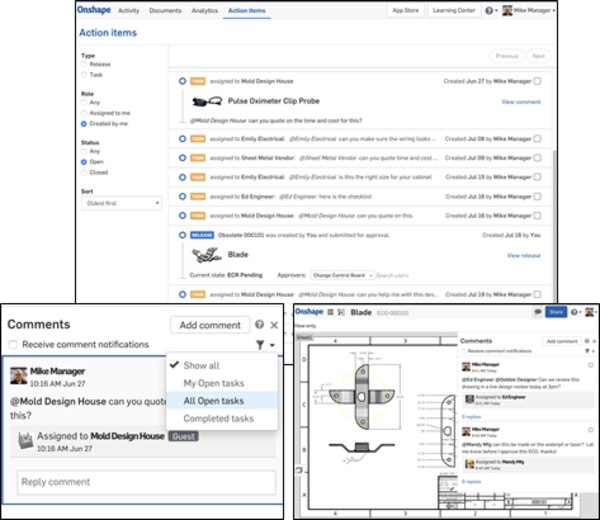Click Previous pagination button
600x520 pixels.
click(x=507, y=56)
